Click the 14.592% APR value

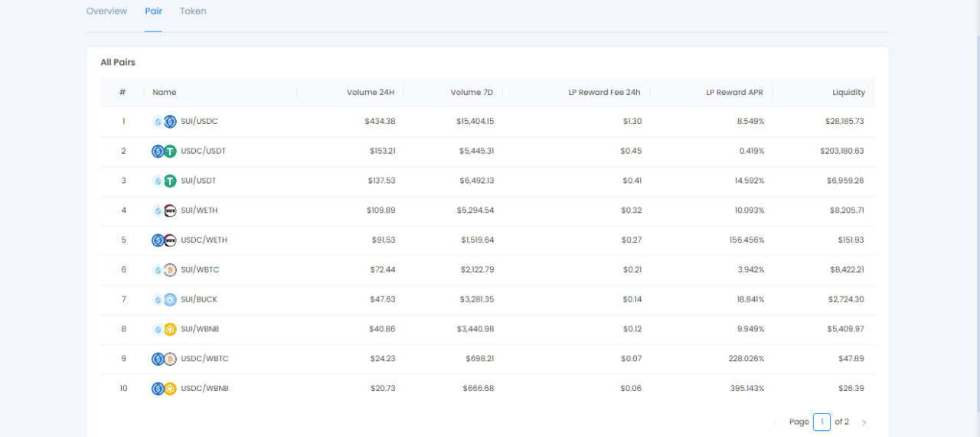pos(748,181)
